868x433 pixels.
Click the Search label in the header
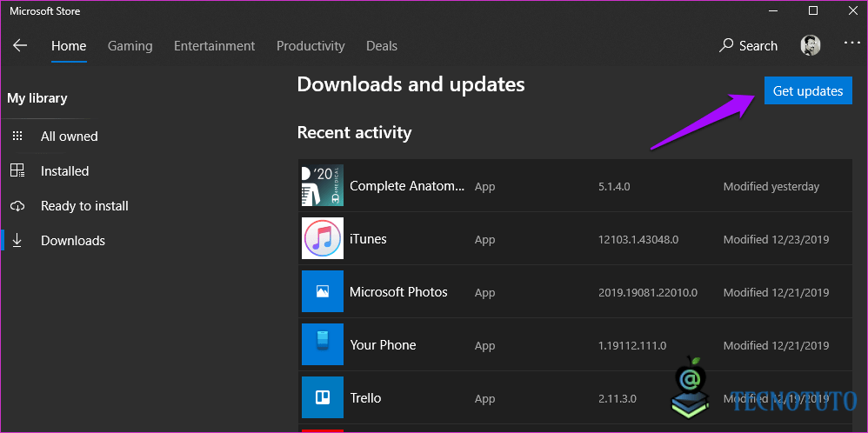[758, 46]
